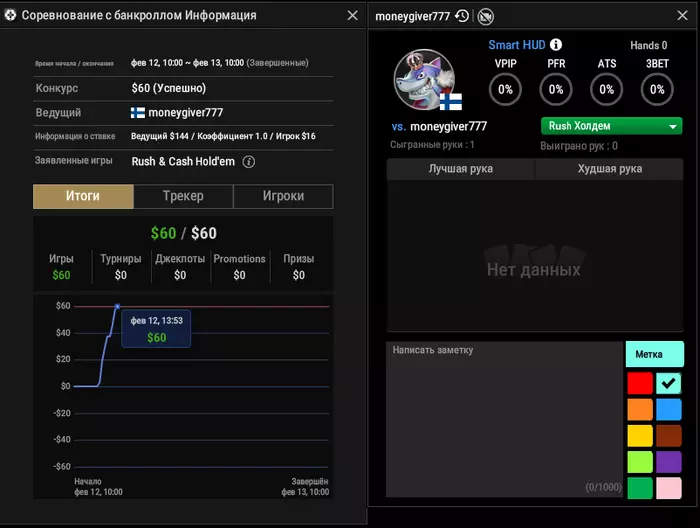Click the 'Hands 0' counter text
The image size is (700, 528).
point(649,45)
